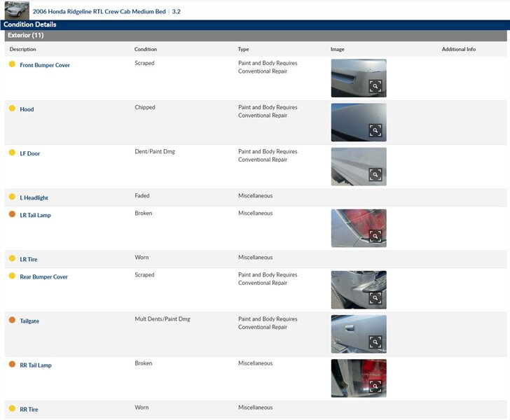Viewport: 510px width, 420px height.
Task: Open the Rear Bumper Cover image magnifier
Action: 375,297
